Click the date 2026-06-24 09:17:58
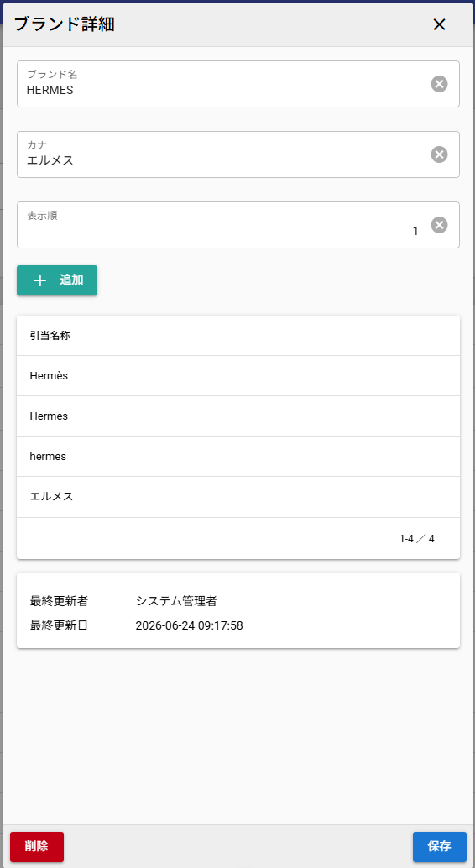The image size is (475, 868). tap(190, 626)
